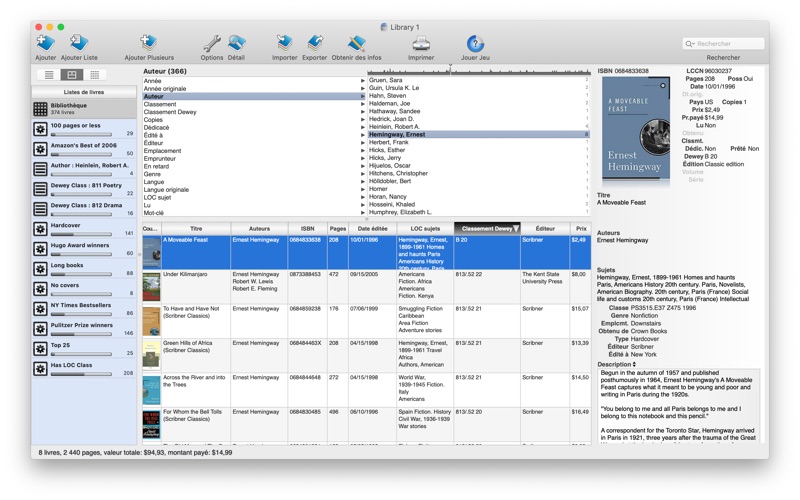Switch to the cover detail view mode
800x500 pixels.
point(72,75)
